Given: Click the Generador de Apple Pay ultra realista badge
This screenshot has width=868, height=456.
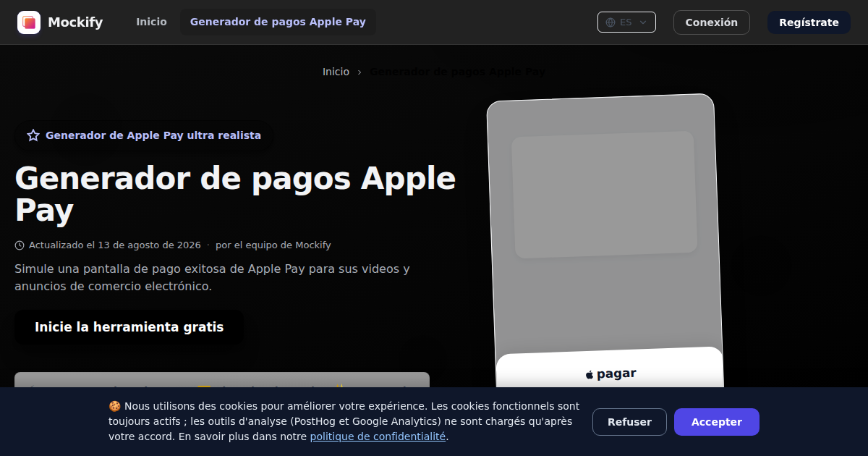Looking at the screenshot, I should (x=144, y=135).
